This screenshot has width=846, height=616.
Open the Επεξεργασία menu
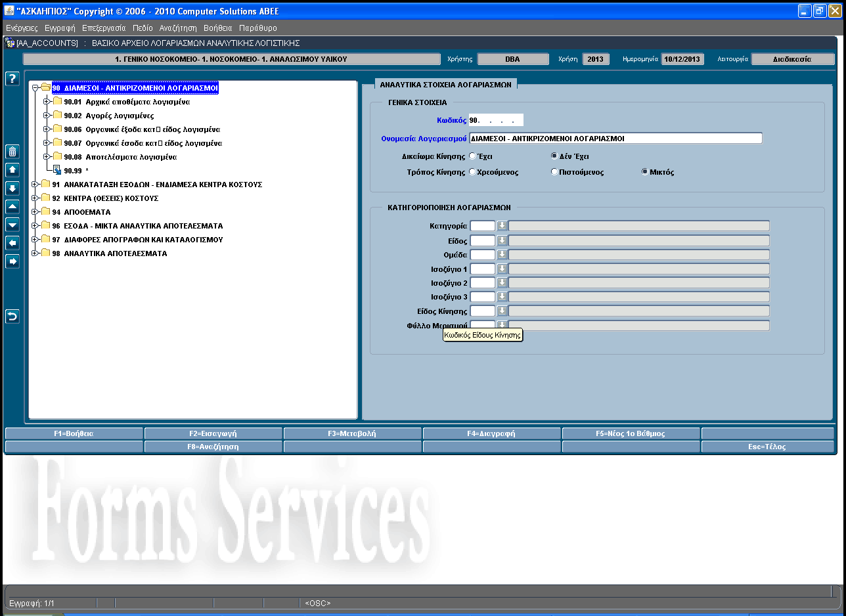104,28
